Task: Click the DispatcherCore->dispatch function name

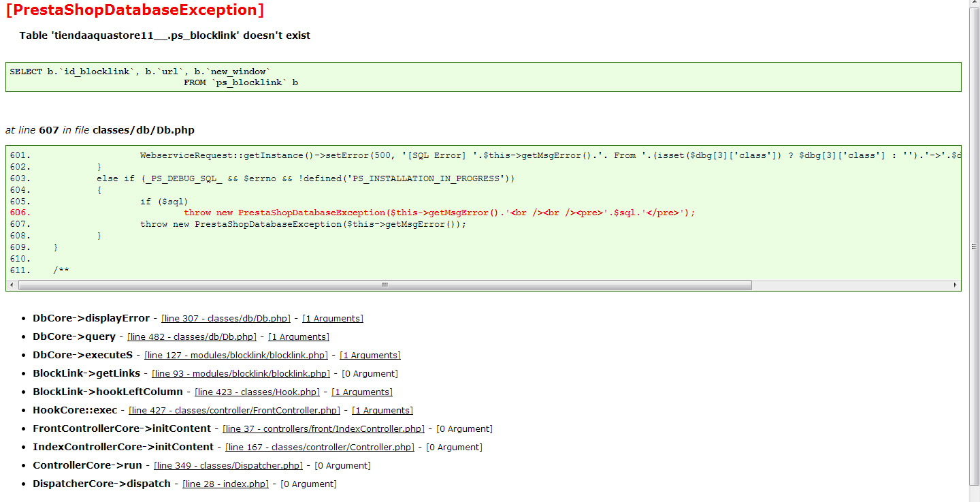Action: [102, 484]
